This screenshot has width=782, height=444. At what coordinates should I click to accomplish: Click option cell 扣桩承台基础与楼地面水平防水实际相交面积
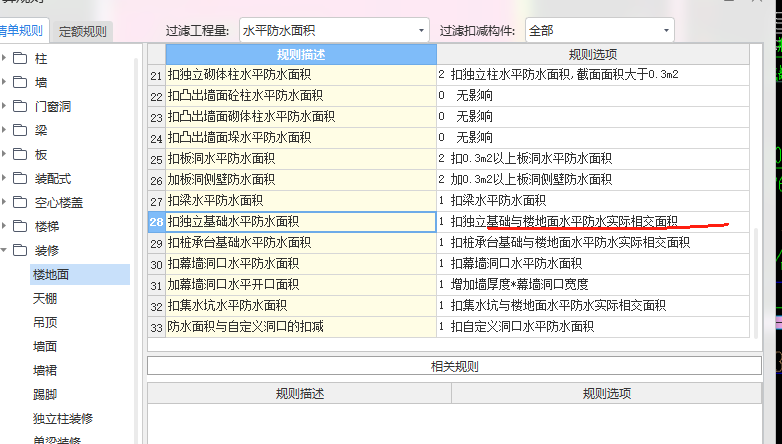pos(593,242)
